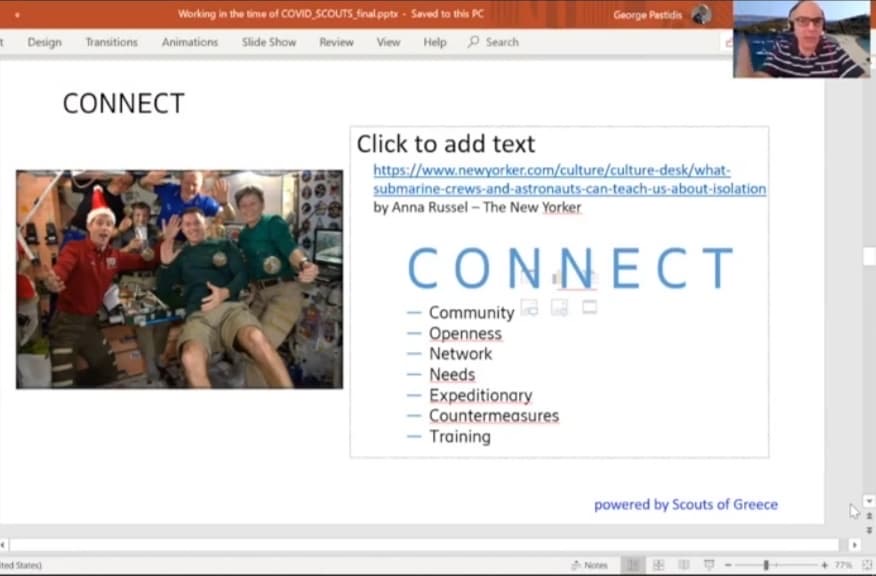Open the New Yorker article hyperlink
The image size is (876, 576).
coord(569,180)
